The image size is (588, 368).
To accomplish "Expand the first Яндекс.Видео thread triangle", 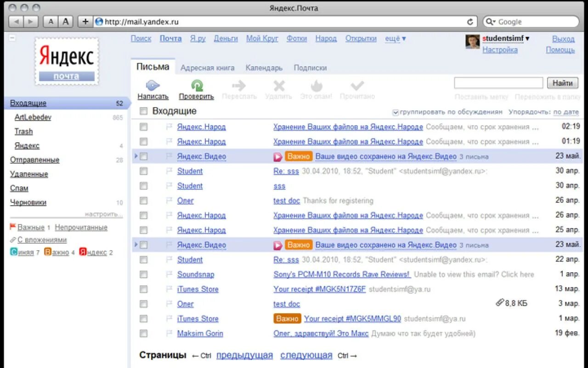I will (x=136, y=156).
